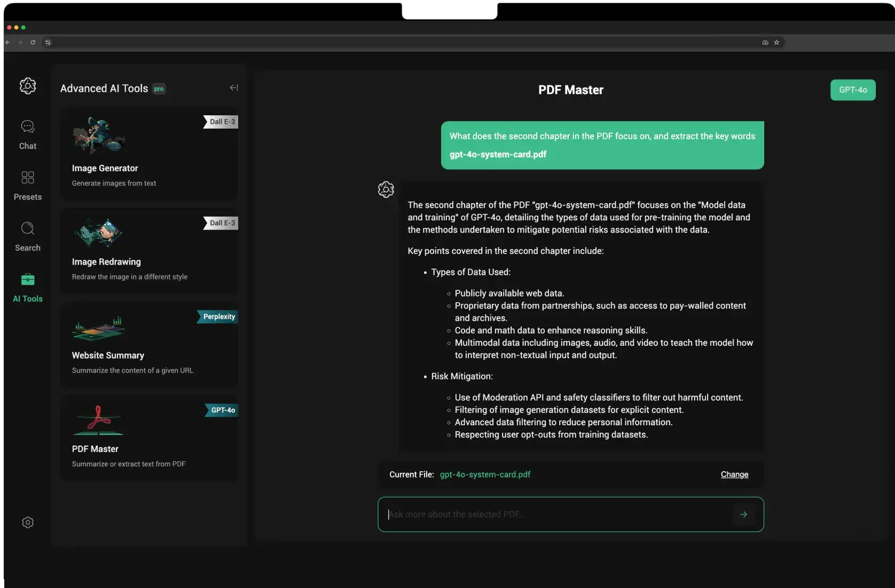Go back with the browser back arrow
This screenshot has width=895, height=588.
point(7,42)
